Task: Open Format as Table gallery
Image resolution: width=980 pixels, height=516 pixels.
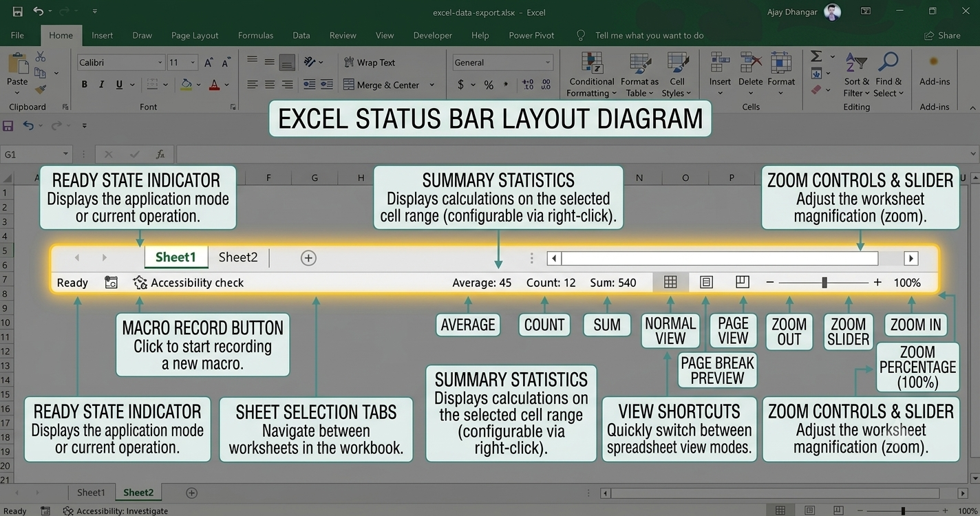Action: point(639,75)
